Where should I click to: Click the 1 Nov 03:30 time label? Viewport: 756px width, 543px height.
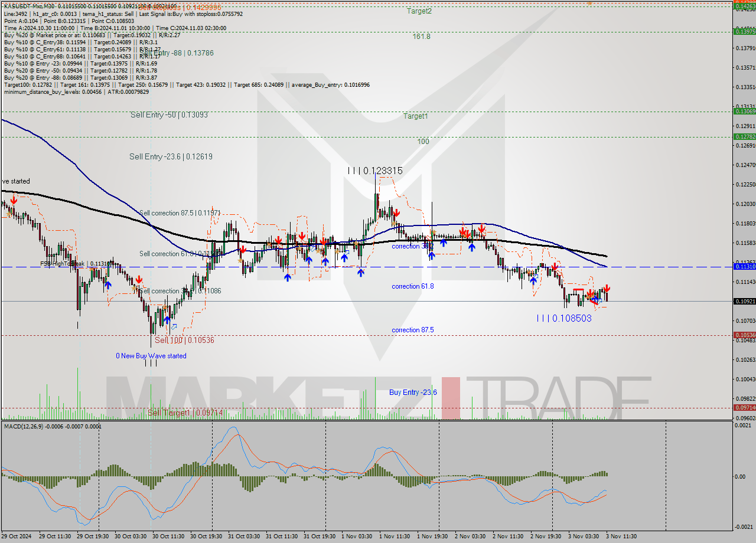pos(357,537)
